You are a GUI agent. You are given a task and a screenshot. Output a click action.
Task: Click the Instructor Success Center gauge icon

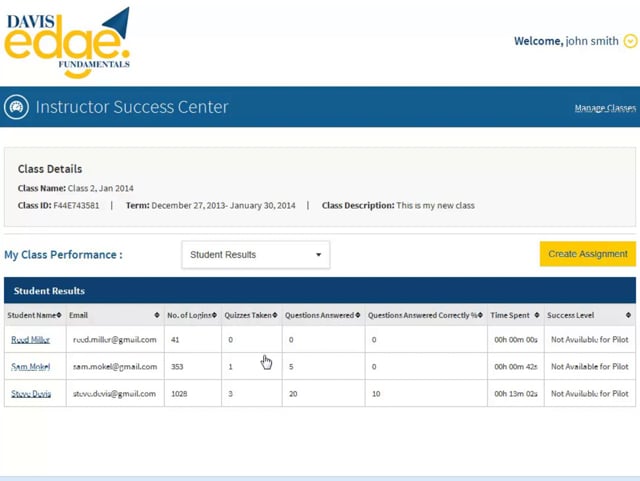coord(16,107)
